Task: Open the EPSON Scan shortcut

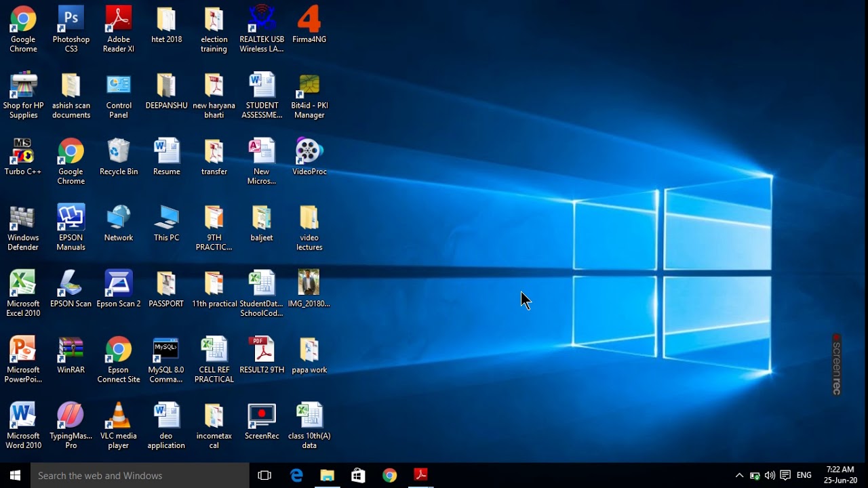Action: 71,289
